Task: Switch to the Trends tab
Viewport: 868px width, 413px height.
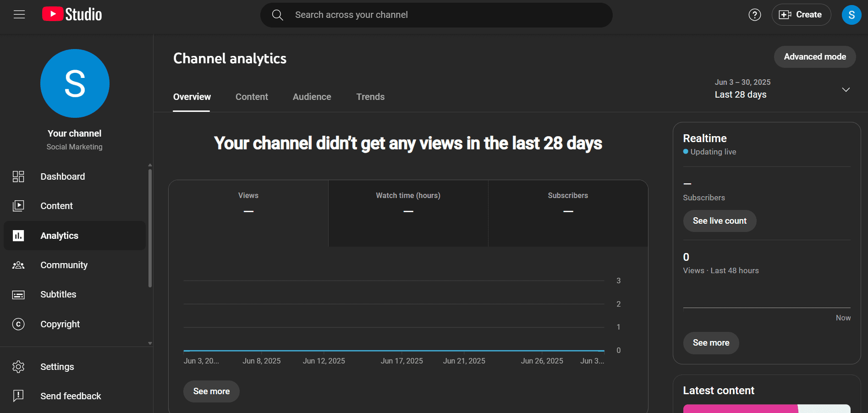Action: pyautogui.click(x=370, y=97)
